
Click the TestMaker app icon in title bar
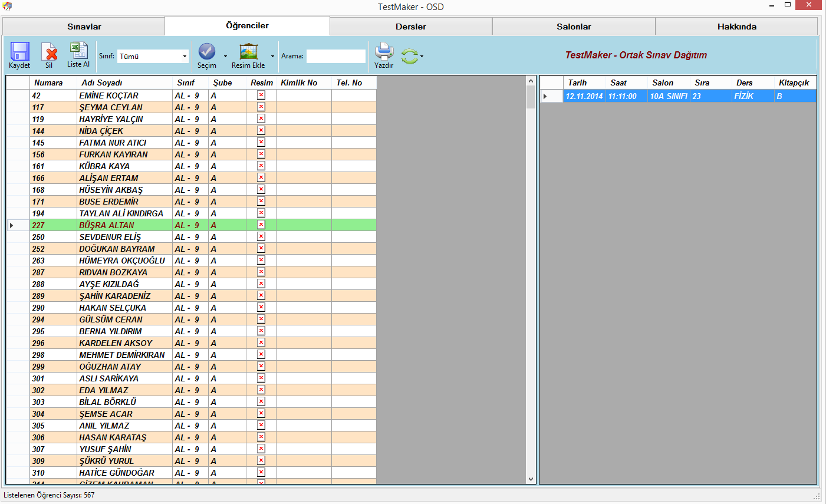click(7, 6)
